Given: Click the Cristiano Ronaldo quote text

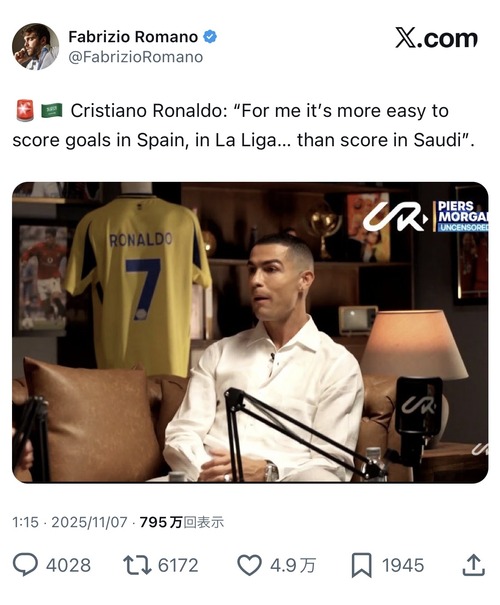Looking at the screenshot, I should (x=243, y=125).
